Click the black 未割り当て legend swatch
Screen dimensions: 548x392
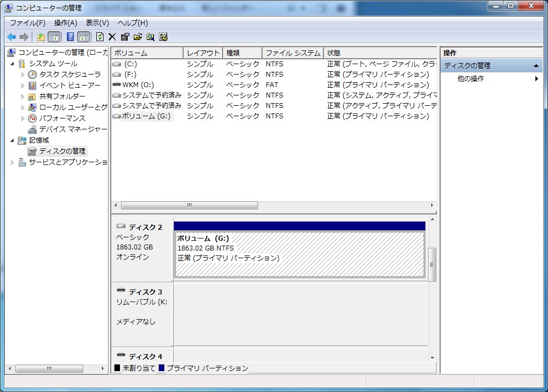tap(117, 368)
